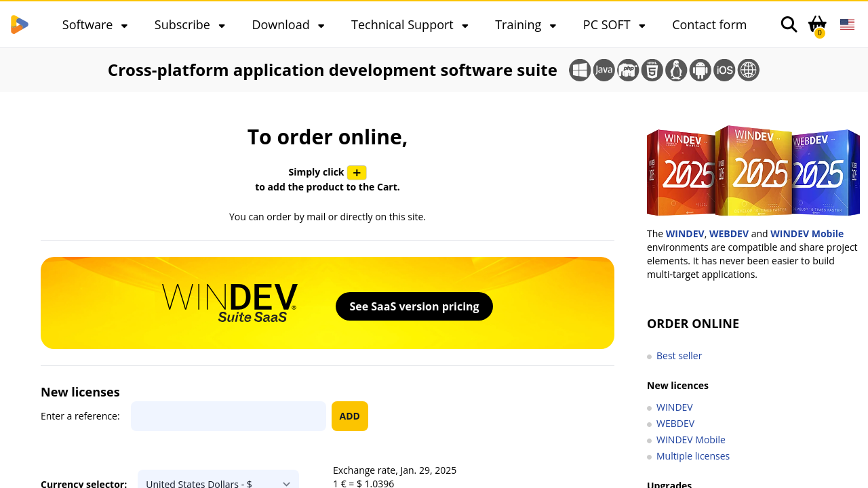Open the search magnifier icon
This screenshot has width=868, height=488.
pyautogui.click(x=789, y=24)
